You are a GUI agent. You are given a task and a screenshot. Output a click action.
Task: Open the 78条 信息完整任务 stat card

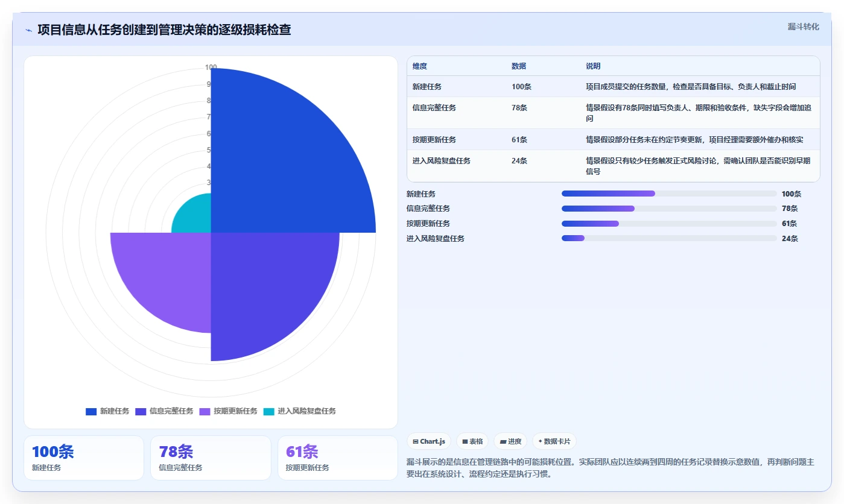211,458
